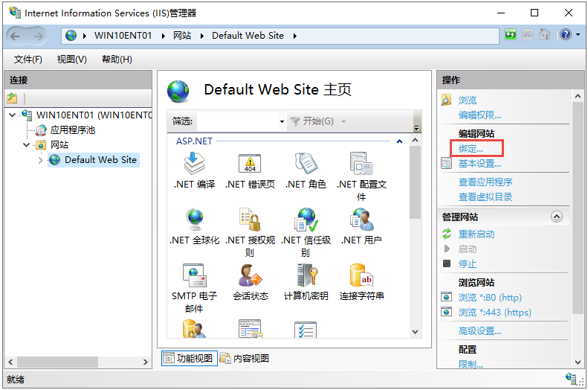Click connections pane scroll right arrow

(x=146, y=362)
